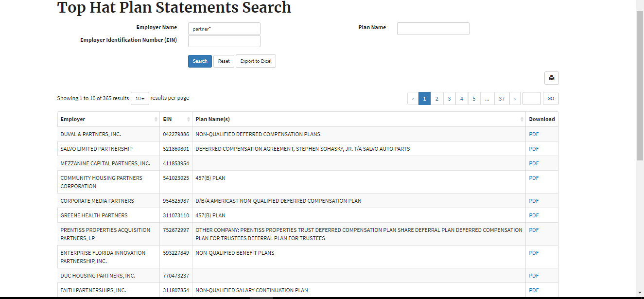
Task: Export results to Excel
Action: [x=256, y=61]
